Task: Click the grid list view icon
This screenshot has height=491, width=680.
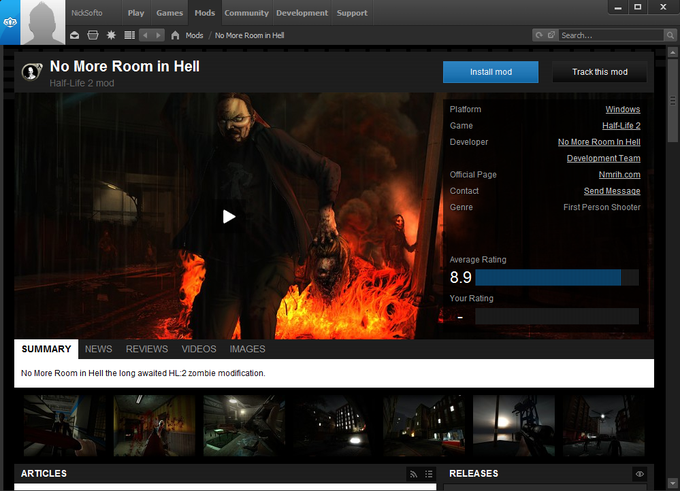Action: [x=130, y=35]
